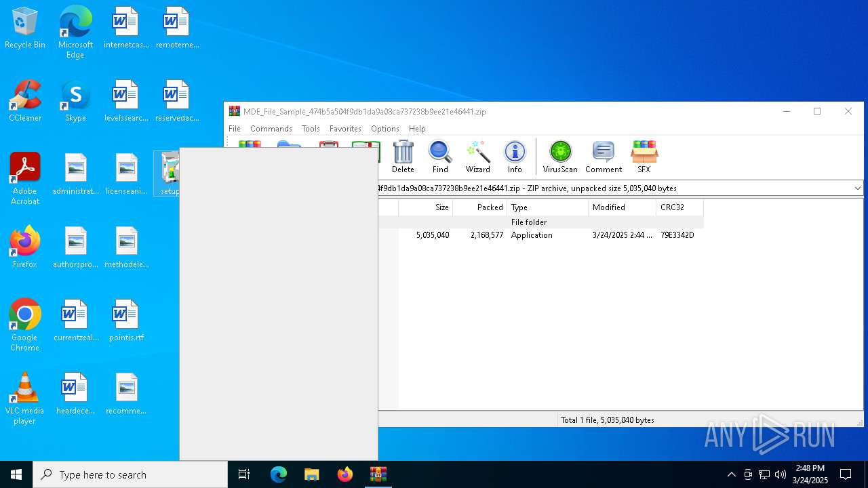The image size is (868, 488).
Task: Select the reservedac... Word document
Action: point(177,102)
